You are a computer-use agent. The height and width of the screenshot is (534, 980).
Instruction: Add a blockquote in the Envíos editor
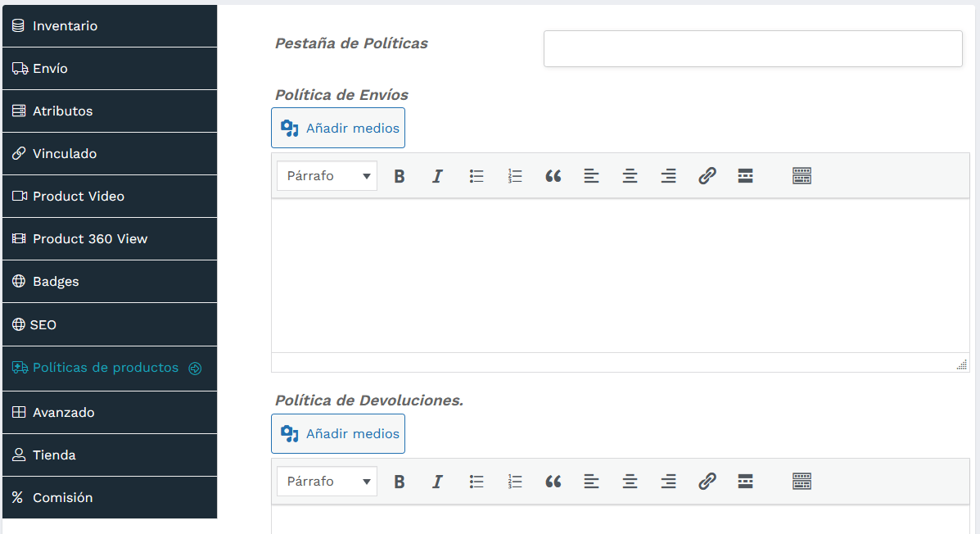pyautogui.click(x=553, y=175)
